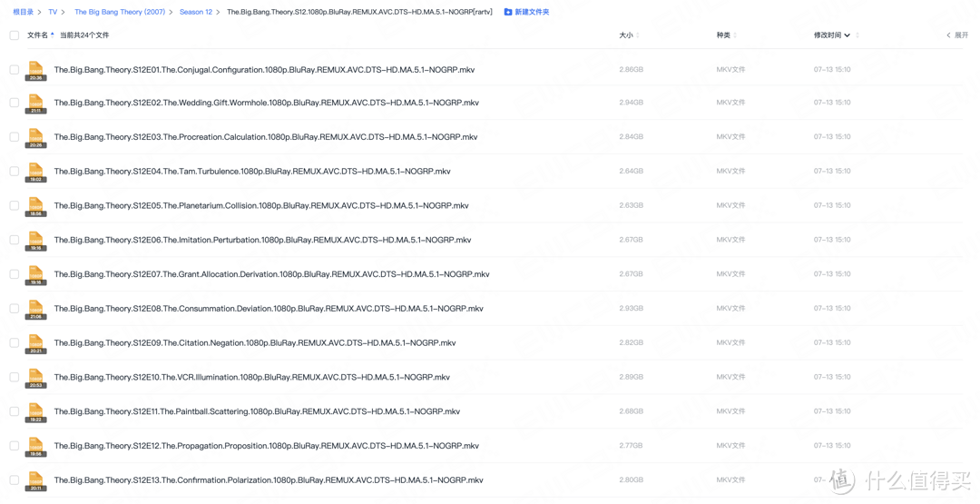Viewport: 980px width, 504px height.
Task: Click the S12E01 Conjugal Configuration file icon
Action: (35, 71)
